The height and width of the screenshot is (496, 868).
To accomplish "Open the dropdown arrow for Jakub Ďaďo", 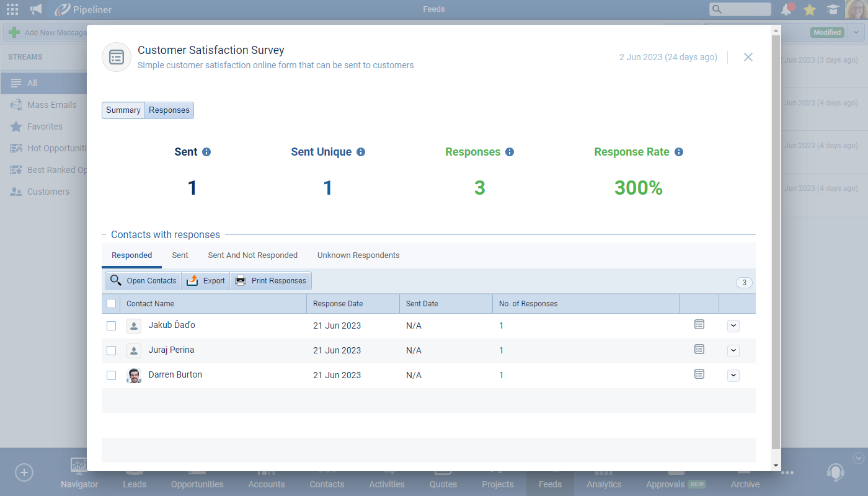I will pos(733,325).
